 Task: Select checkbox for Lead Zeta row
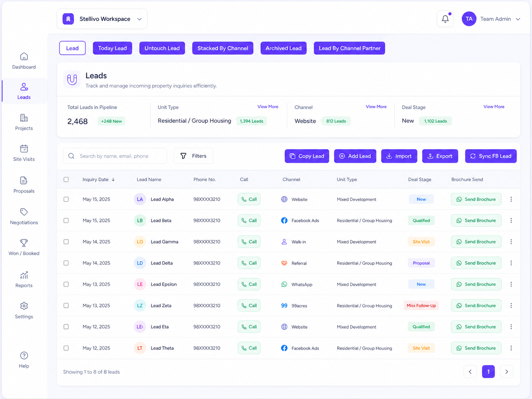tap(66, 306)
